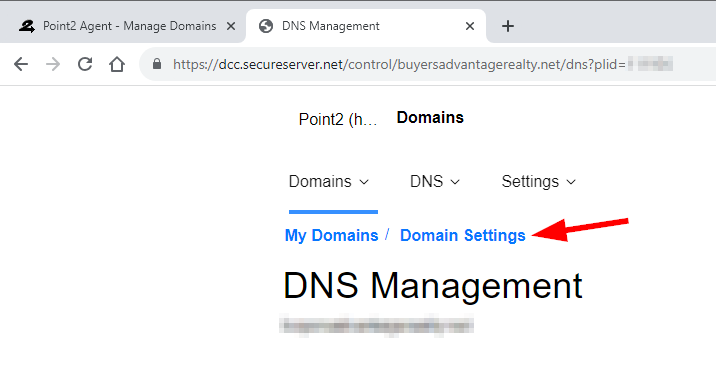The image size is (716, 383).
Task: Click the browser forward arrow
Action: coord(53,64)
